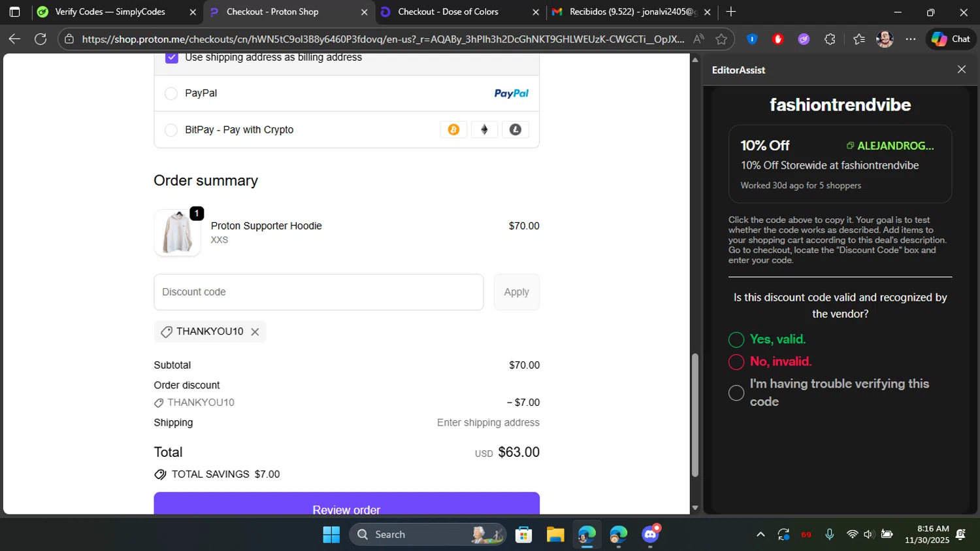
Task: Select I'm having trouble verifying option
Action: coord(736,393)
